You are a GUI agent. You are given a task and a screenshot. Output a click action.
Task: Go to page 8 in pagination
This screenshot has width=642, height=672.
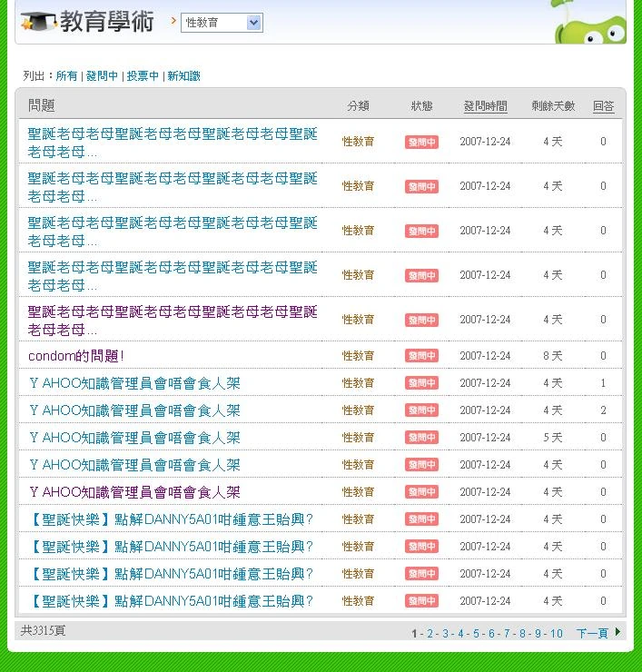[522, 634]
